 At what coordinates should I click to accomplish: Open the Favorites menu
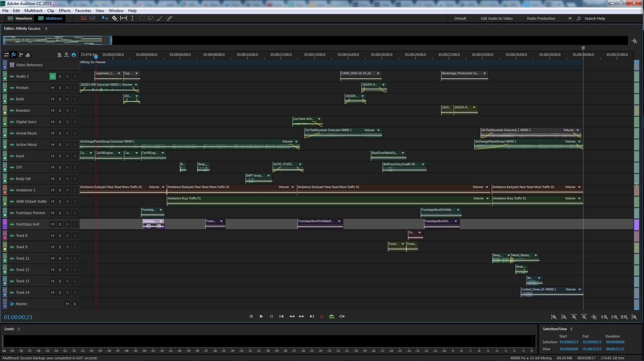point(83,11)
